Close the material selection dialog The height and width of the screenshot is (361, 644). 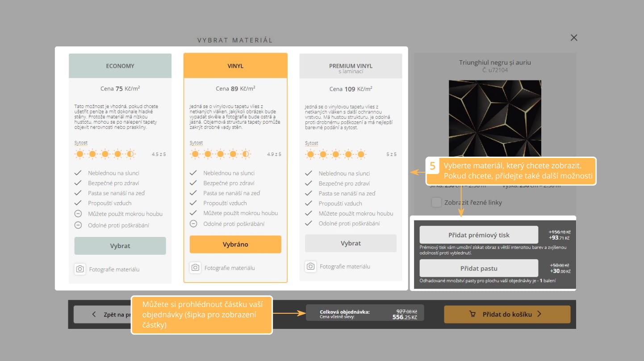574,38
